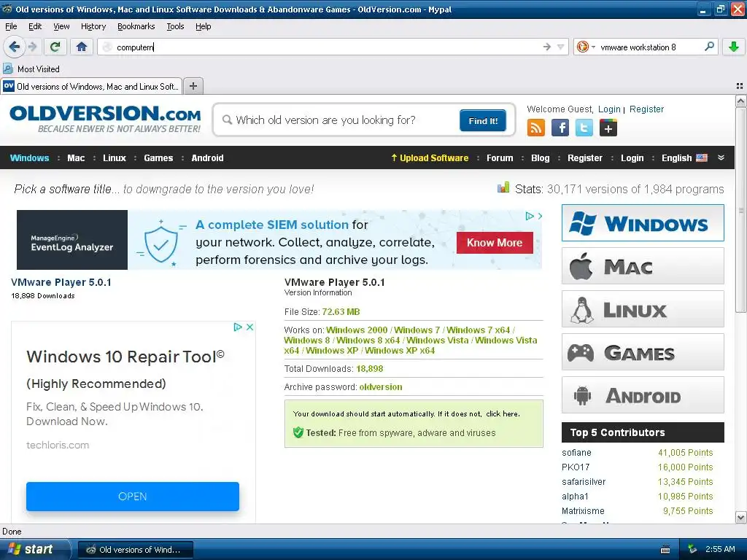The image size is (747, 560).
Task: Go back using the browser back arrow
Action: pyautogui.click(x=14, y=47)
